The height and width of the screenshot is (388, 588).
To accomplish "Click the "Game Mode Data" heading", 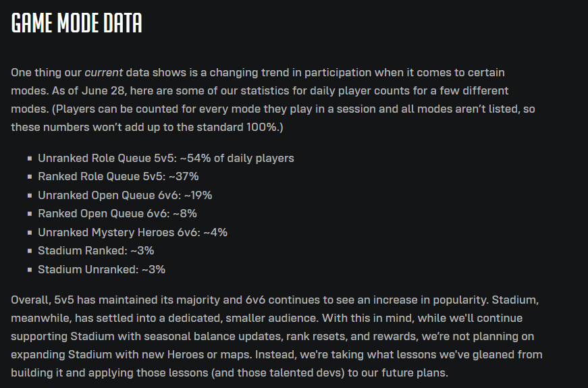I will 76,23.
